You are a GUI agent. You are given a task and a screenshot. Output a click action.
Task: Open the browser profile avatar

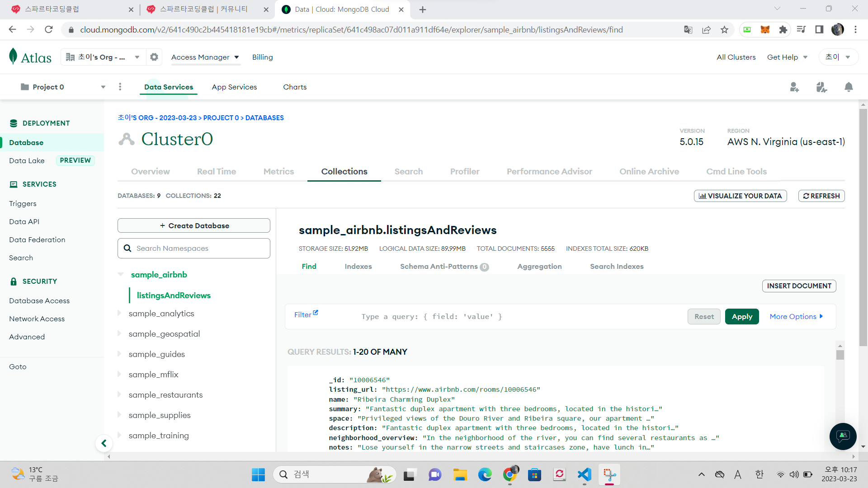pos(838,30)
